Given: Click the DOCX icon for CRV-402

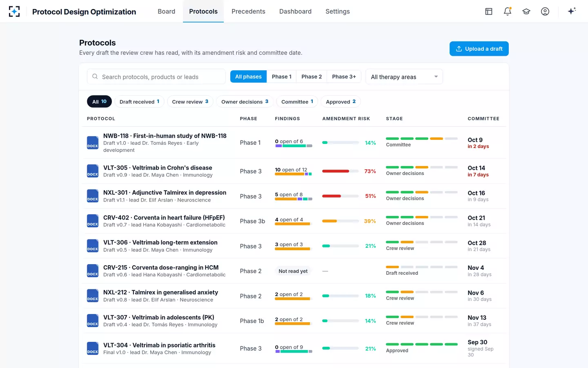Looking at the screenshot, I should pos(93,221).
